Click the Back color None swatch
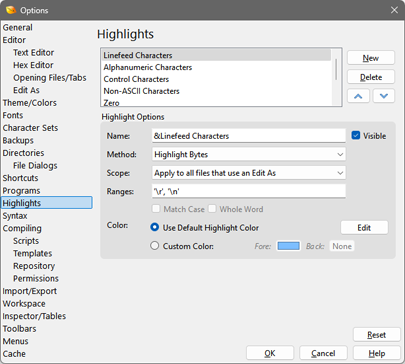This screenshot has height=364, width=405. click(x=342, y=246)
